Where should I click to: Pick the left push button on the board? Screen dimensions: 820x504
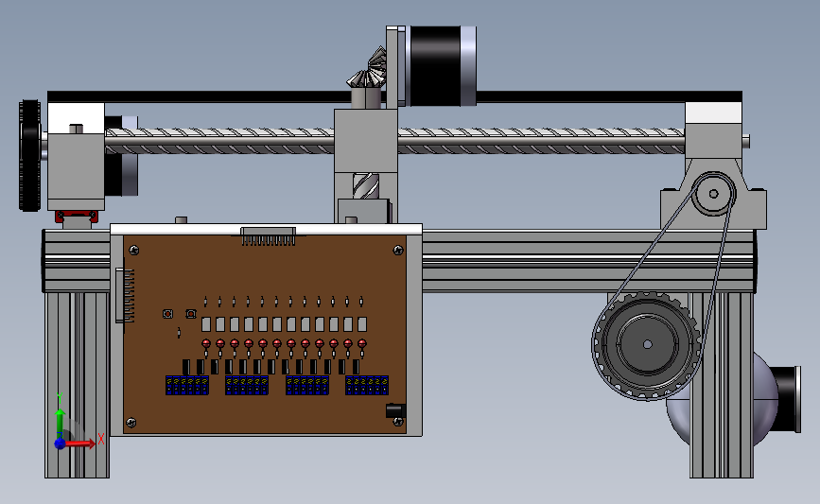click(x=167, y=314)
